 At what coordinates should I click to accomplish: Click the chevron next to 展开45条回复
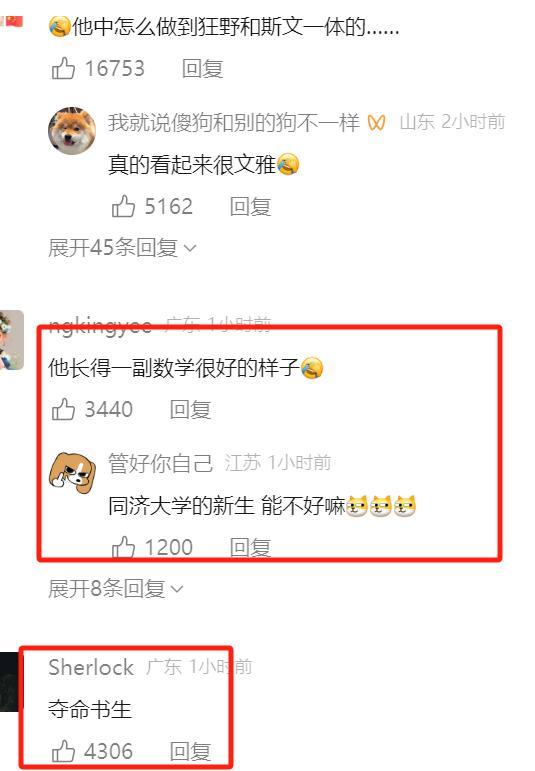(x=190, y=248)
